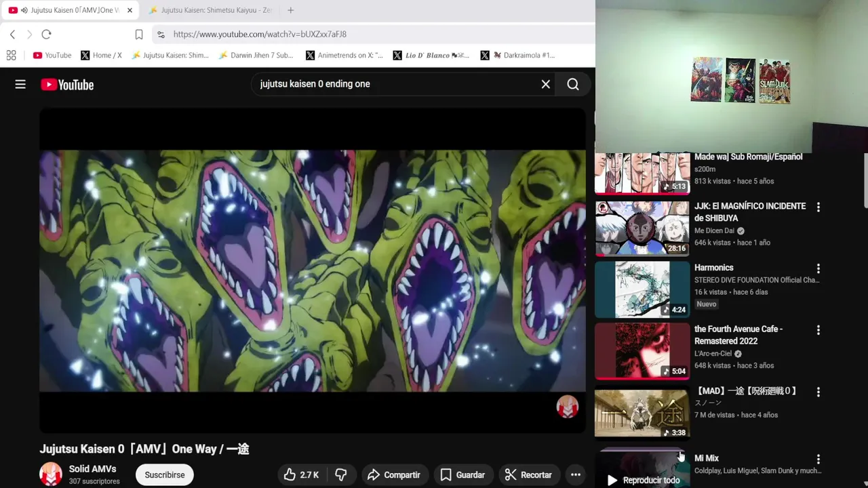
Task: Click the channel watermark in the video corner
Action: (x=568, y=407)
